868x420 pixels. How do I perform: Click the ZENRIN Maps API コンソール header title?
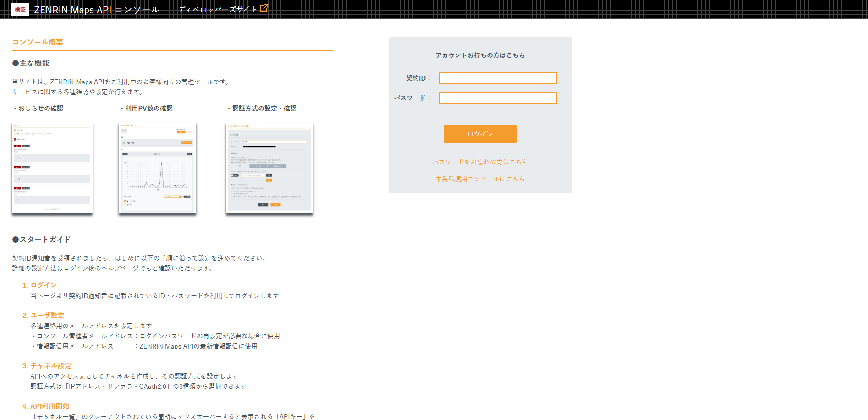(x=96, y=8)
